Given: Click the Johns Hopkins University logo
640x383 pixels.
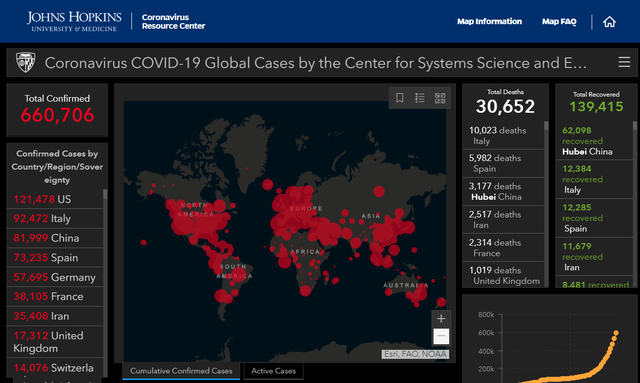Looking at the screenshot, I should pyautogui.click(x=74, y=22).
